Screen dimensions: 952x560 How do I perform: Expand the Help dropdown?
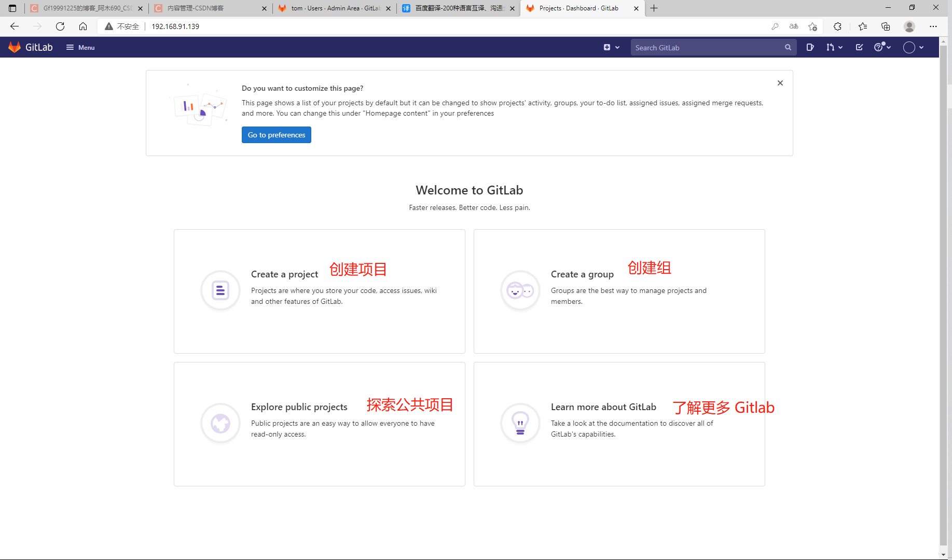click(x=882, y=47)
